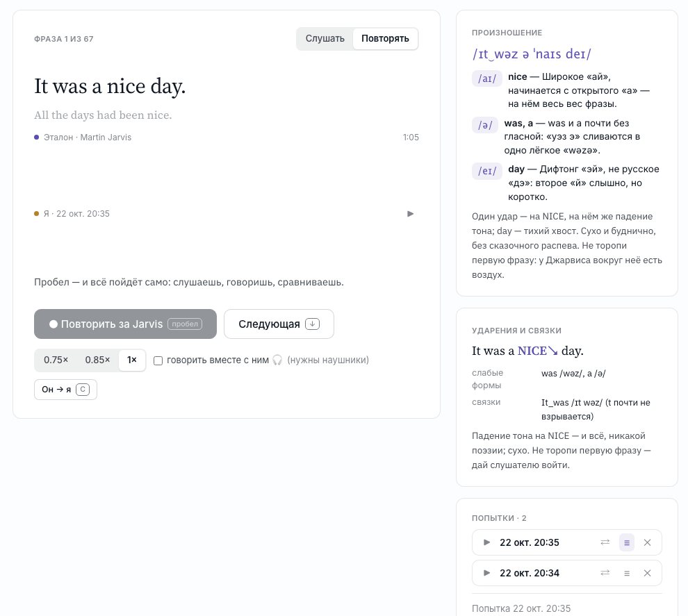This screenshot has height=616, width=688.
Task: Delete the 22 окт. 20:34 attempt
Action: pyautogui.click(x=647, y=573)
